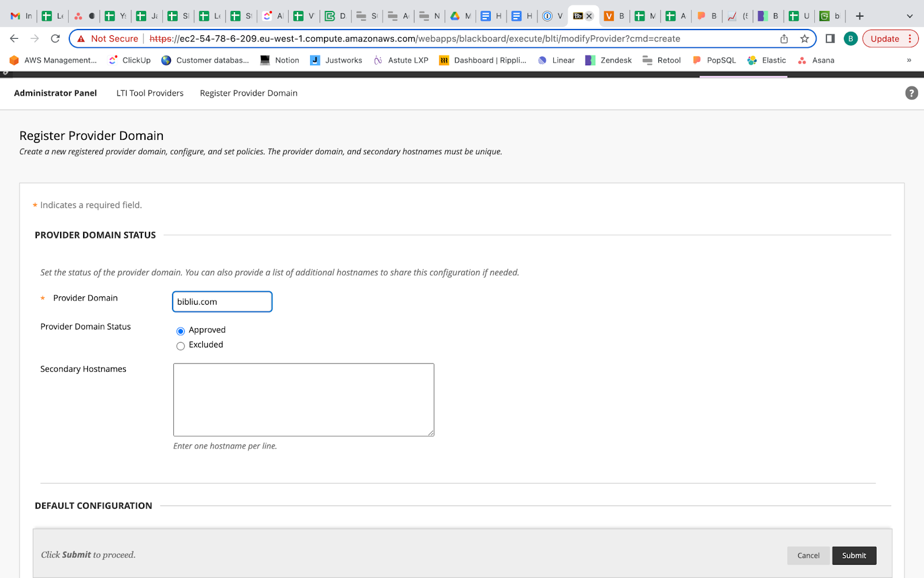The image size is (924, 578).
Task: Show more bookmarks overflow chevron
Action: (908, 60)
